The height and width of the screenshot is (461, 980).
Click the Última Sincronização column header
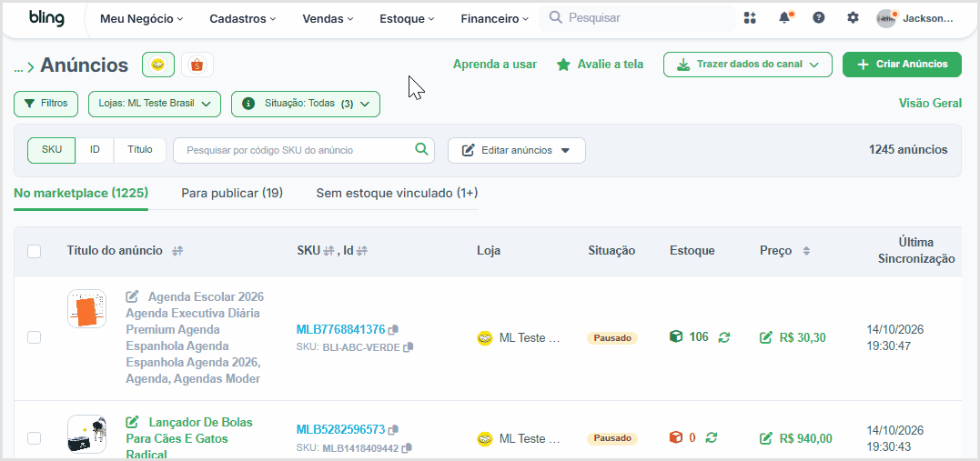tap(916, 250)
